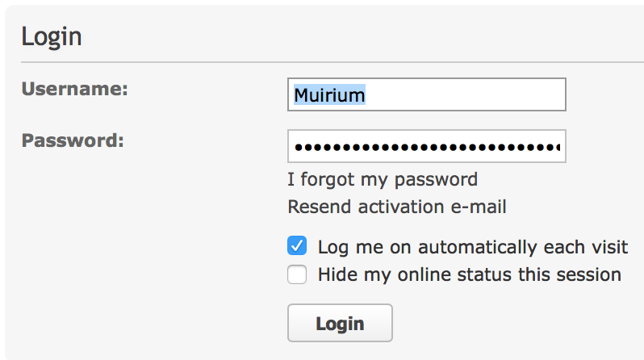Click the "Hide my online status this session" label

[470, 275]
